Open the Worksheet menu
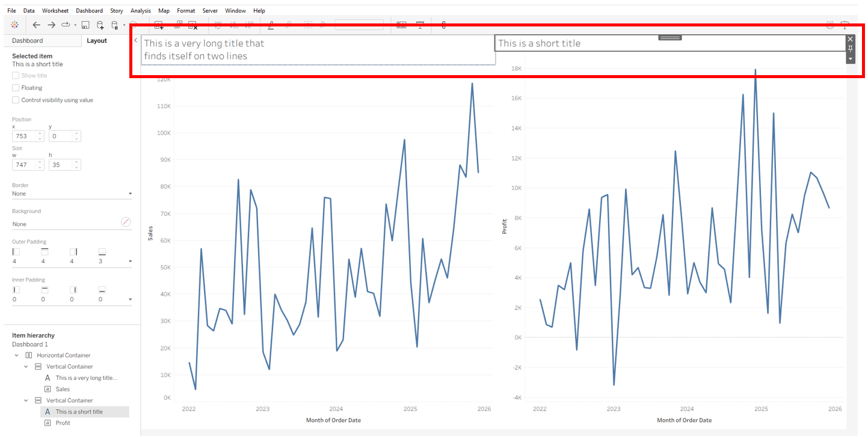 55,11
